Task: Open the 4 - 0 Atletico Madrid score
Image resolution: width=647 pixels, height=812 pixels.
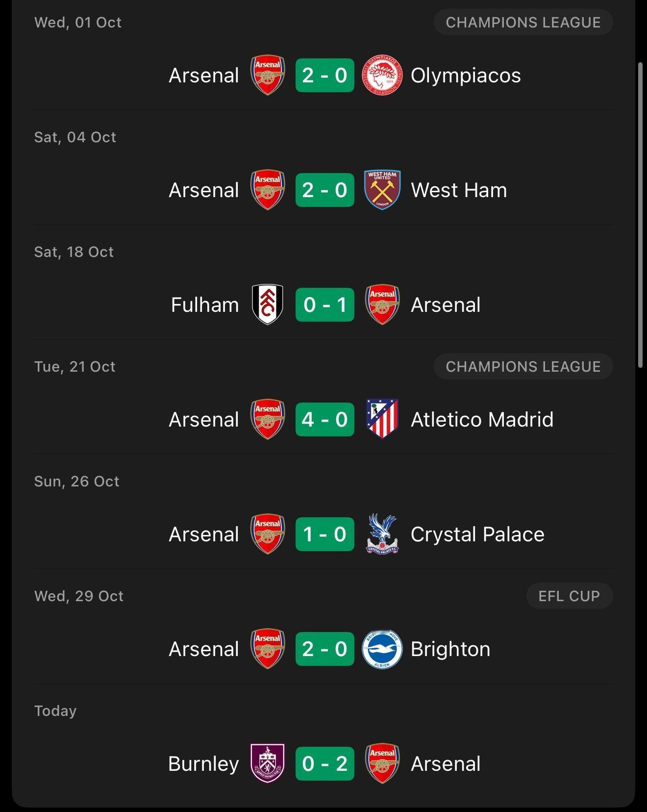Action: coord(324,419)
